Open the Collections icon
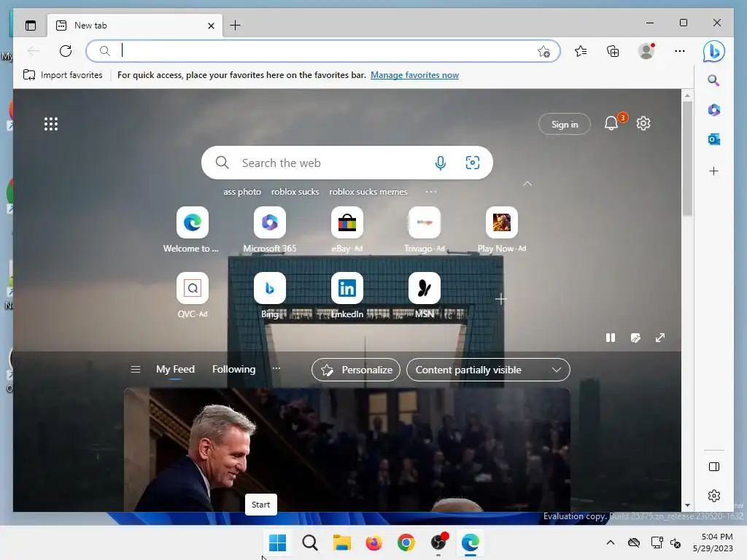The height and width of the screenshot is (560, 747). (613, 51)
